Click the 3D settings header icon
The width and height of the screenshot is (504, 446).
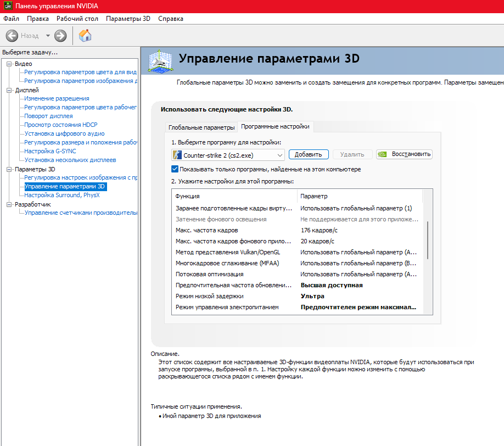pos(160,60)
